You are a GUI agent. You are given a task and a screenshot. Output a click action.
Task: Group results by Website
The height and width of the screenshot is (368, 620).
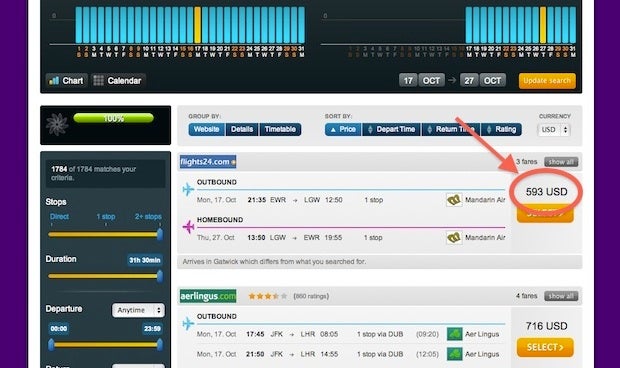click(x=207, y=129)
